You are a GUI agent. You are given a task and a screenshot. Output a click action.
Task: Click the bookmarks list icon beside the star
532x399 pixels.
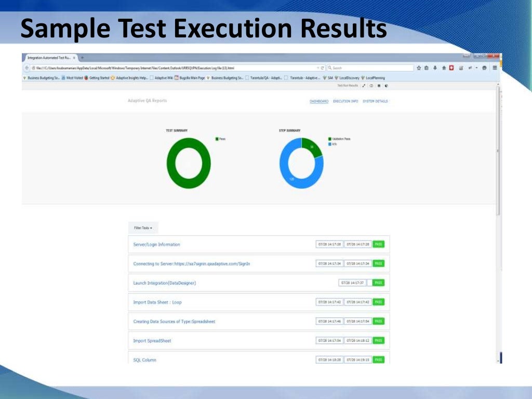pyautogui.click(x=427, y=68)
